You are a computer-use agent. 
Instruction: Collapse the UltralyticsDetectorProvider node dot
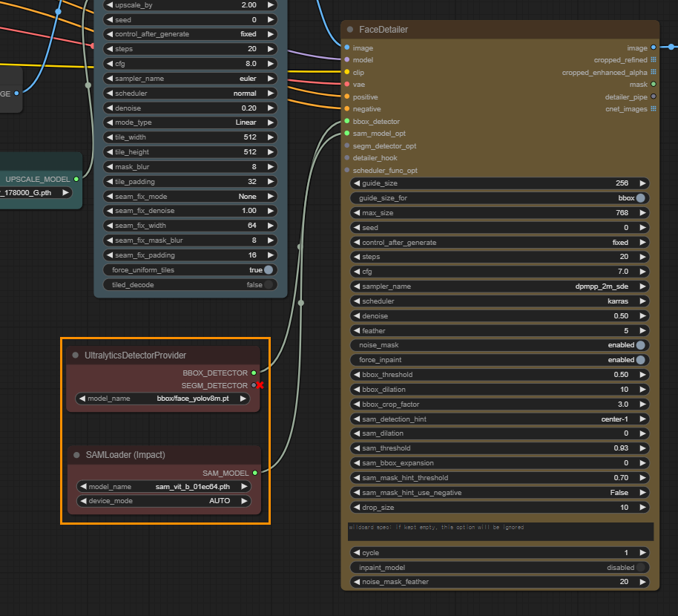pyautogui.click(x=75, y=355)
